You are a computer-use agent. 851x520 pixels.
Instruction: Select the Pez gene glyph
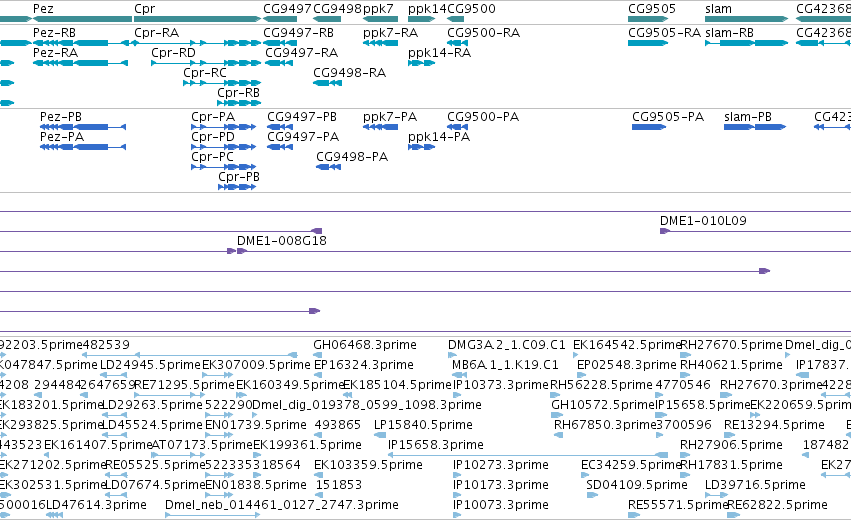click(x=82, y=19)
